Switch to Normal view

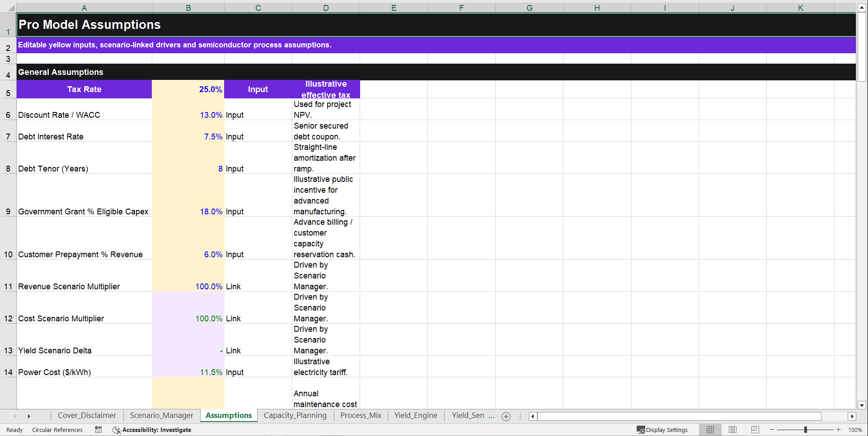coord(710,430)
